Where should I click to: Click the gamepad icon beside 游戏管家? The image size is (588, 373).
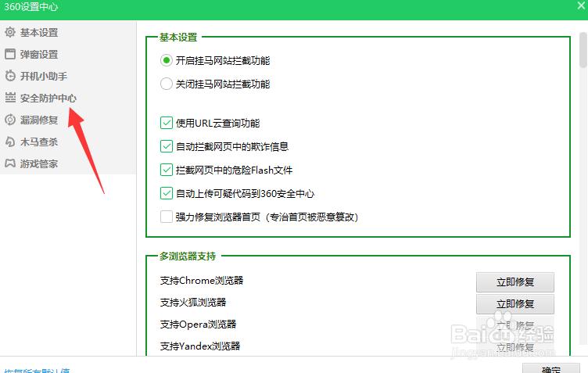pos(10,163)
